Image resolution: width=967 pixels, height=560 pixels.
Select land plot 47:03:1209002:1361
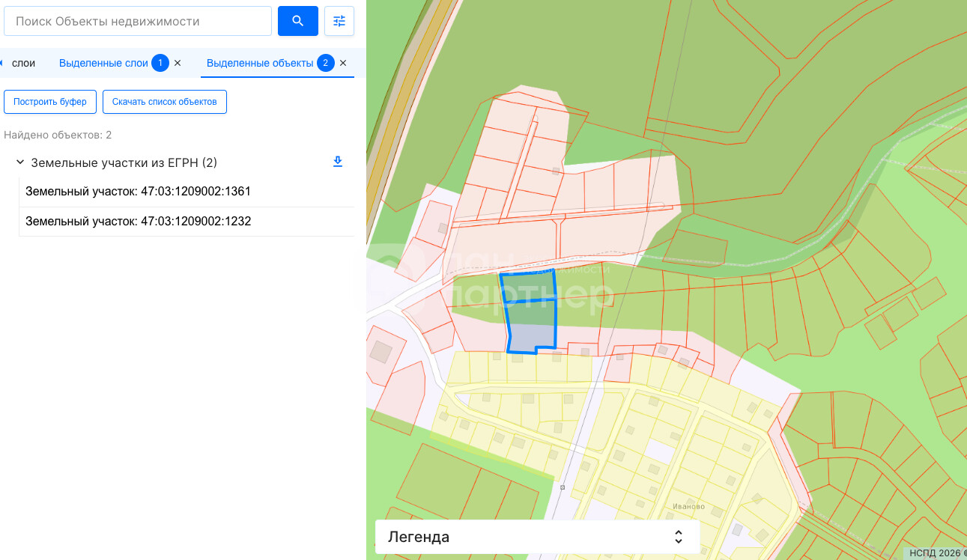(x=138, y=192)
